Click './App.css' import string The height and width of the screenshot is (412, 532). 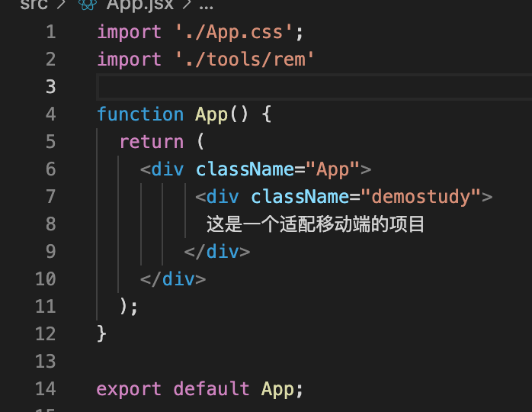coord(233,33)
